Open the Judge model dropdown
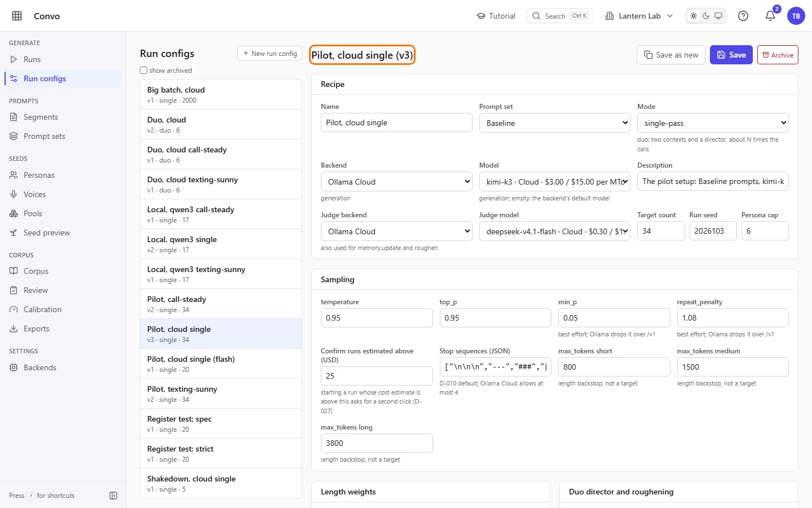 tap(554, 231)
